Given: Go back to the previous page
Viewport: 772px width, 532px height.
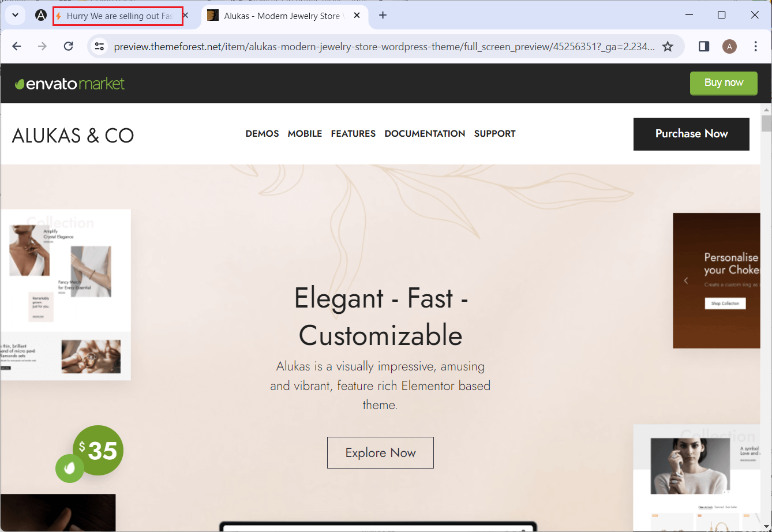Looking at the screenshot, I should 17,46.
